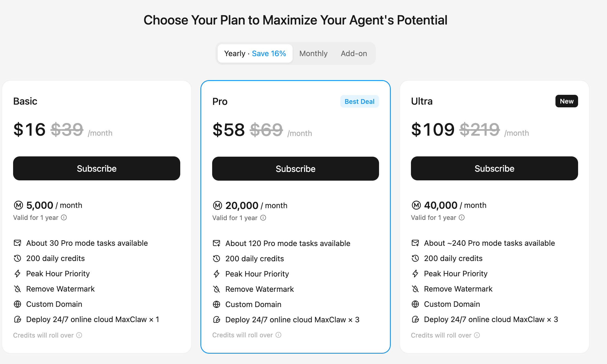Subscribe to the Pro plan
607x364 pixels.
[295, 169]
